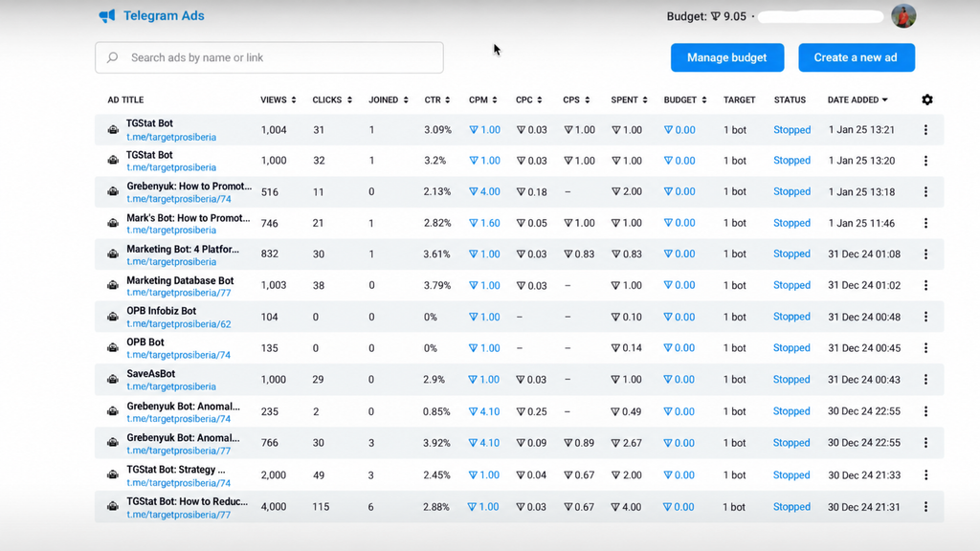Open options menu for TGStat Bot 13:20 row

[x=925, y=161]
